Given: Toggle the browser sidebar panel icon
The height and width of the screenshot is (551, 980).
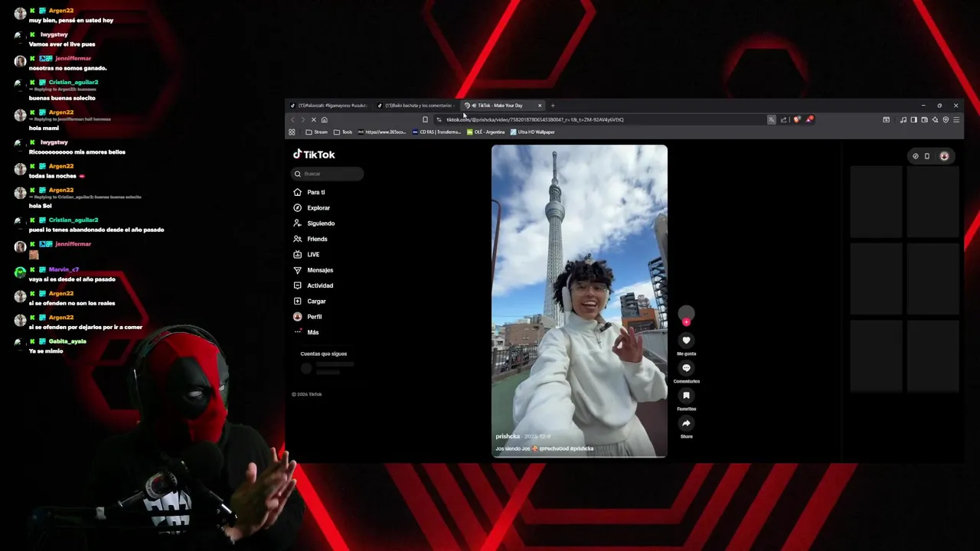Looking at the screenshot, I should [913, 119].
